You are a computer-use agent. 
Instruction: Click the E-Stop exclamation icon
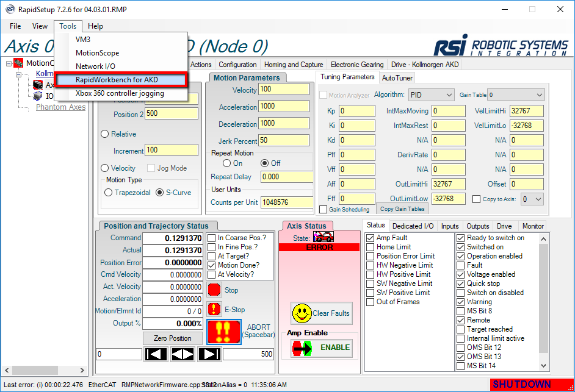tap(214, 309)
